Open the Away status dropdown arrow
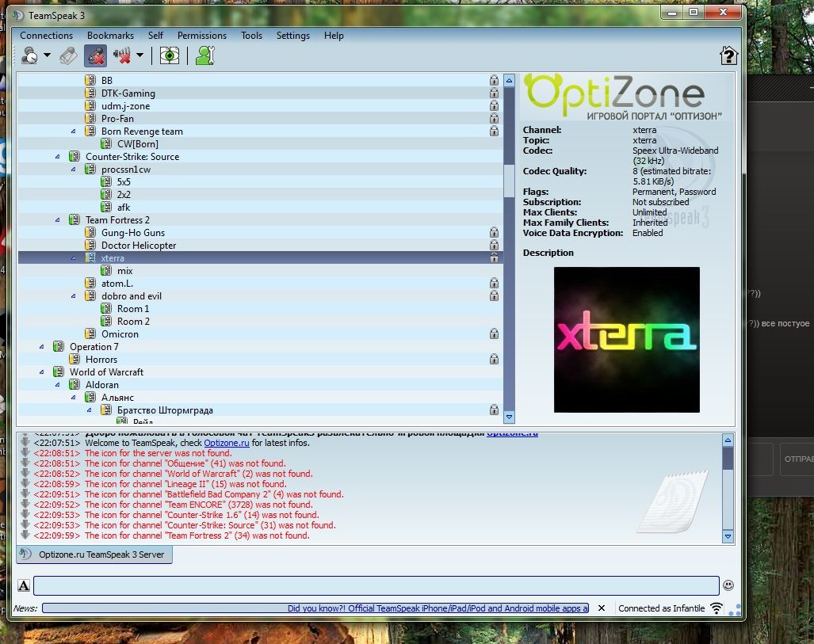Viewport: 814px width, 644px height. pos(48,55)
